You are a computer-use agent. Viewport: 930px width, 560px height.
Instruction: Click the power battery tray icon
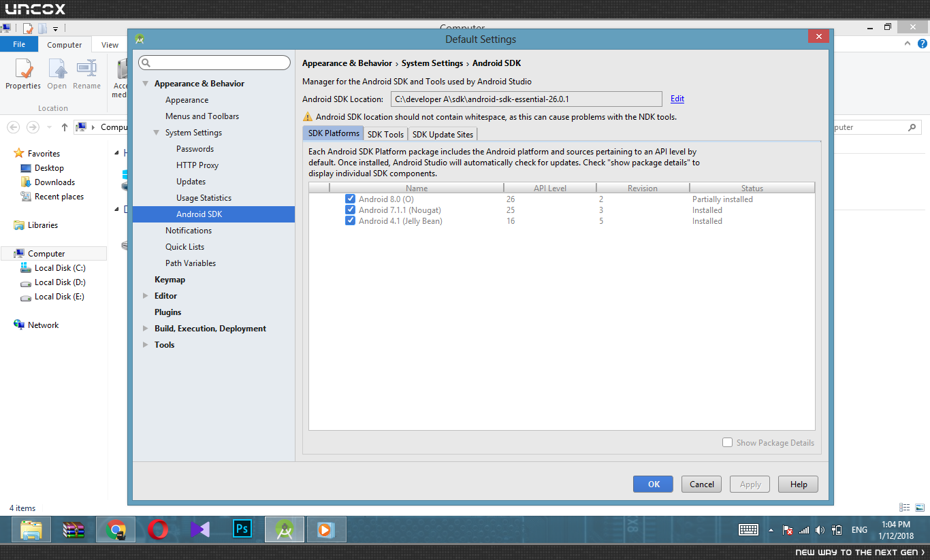[837, 530]
